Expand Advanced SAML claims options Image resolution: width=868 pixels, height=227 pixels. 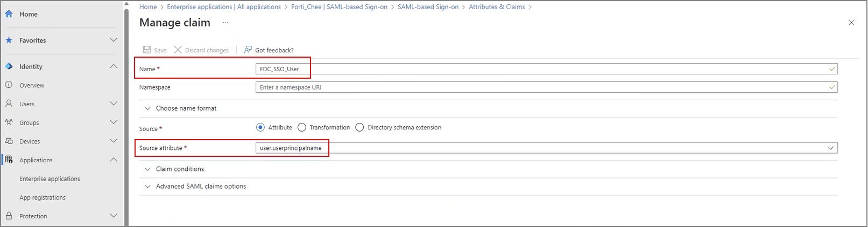201,186
